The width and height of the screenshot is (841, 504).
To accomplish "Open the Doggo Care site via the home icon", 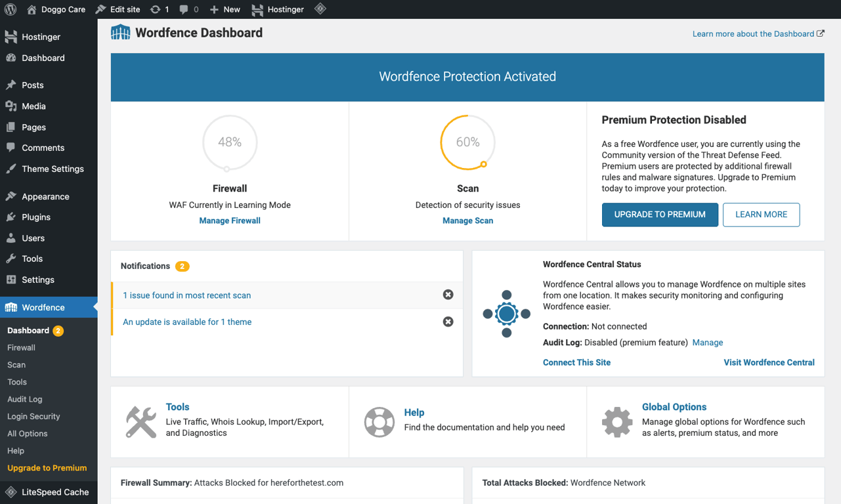I will tap(31, 9).
